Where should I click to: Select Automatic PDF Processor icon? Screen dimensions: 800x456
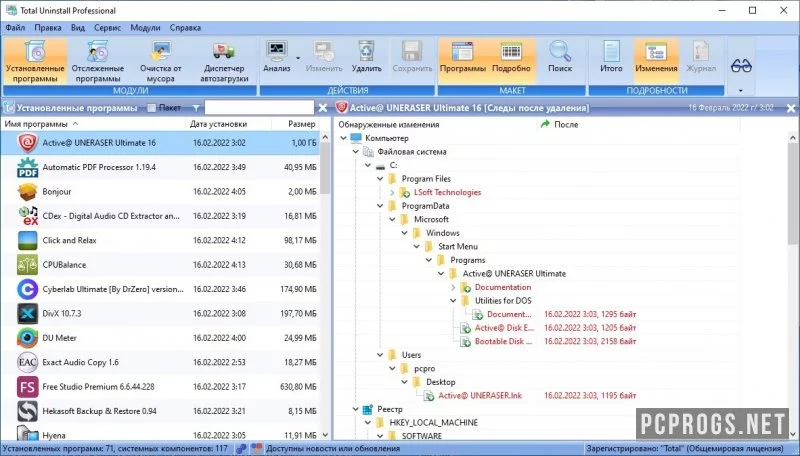coord(28,167)
